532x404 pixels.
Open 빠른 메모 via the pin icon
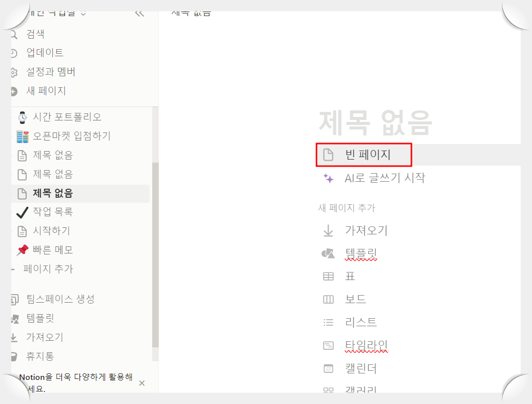(x=22, y=249)
